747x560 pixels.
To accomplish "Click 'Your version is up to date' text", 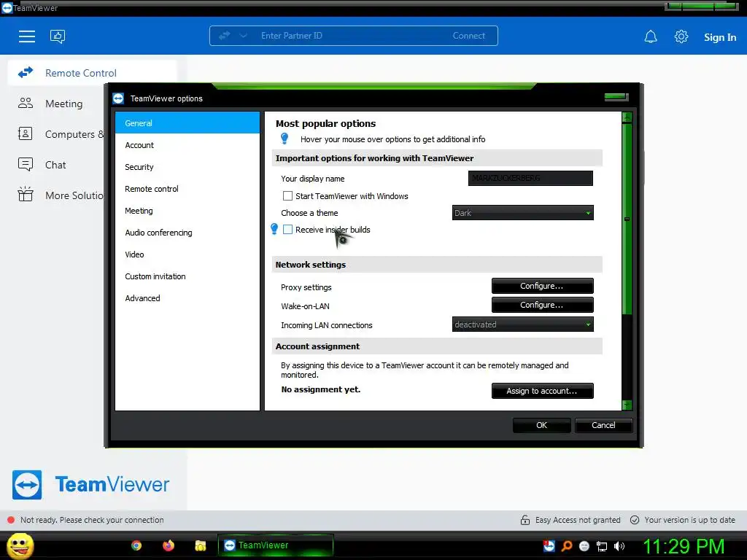I will coord(690,520).
